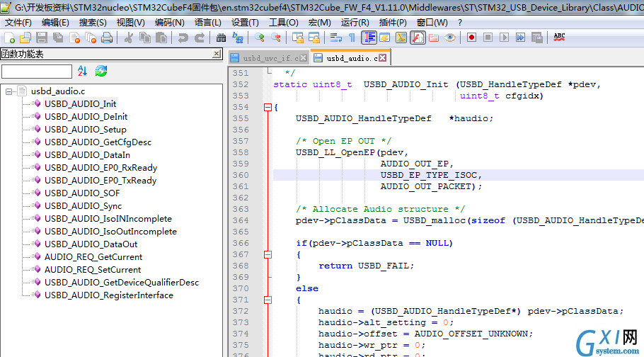Screen dimensions: 644x357
Task: Click the Save file toolbar icon
Action: pos(42,38)
